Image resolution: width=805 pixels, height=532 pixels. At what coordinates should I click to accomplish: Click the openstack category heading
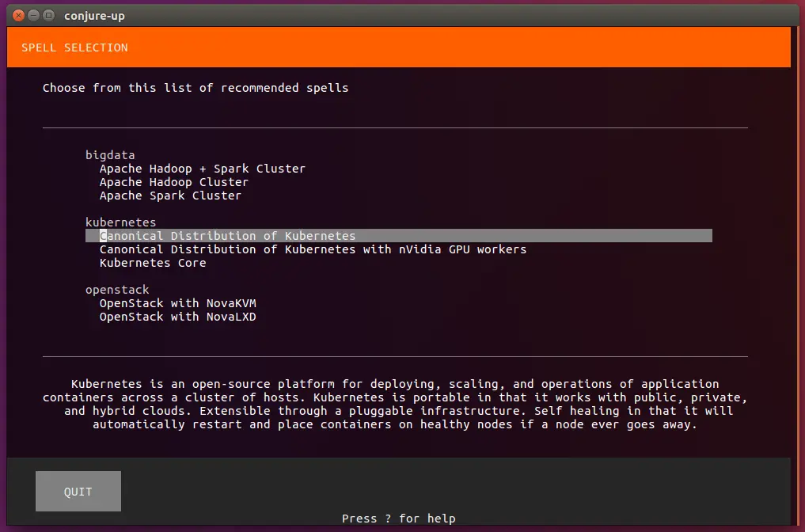click(117, 290)
